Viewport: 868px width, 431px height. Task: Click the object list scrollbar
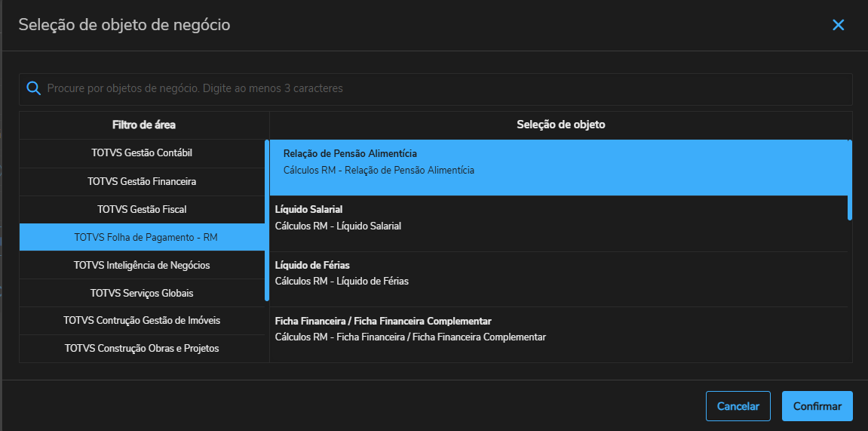tap(850, 180)
